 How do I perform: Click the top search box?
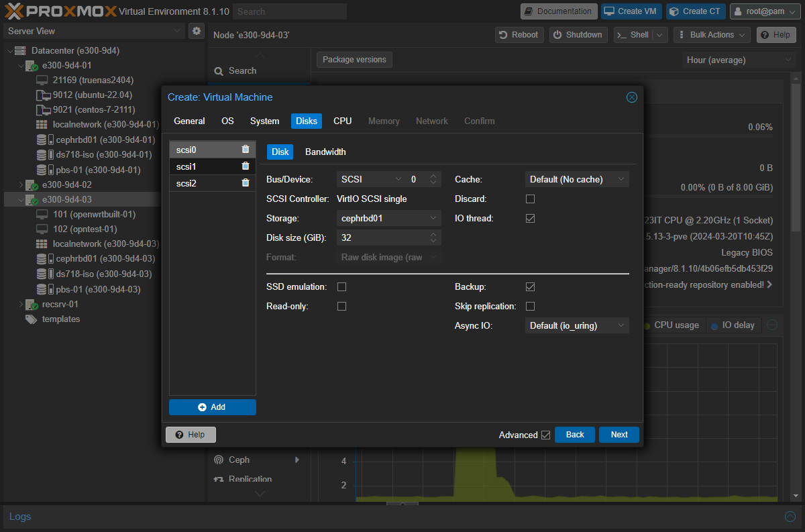290,11
